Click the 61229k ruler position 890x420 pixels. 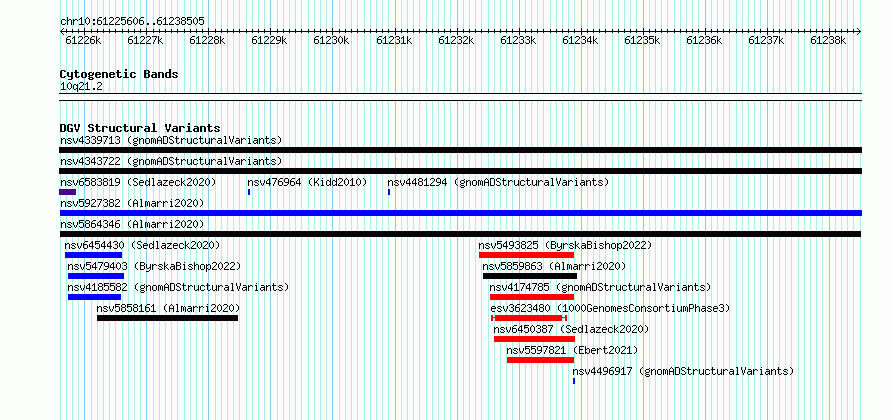pos(270,40)
